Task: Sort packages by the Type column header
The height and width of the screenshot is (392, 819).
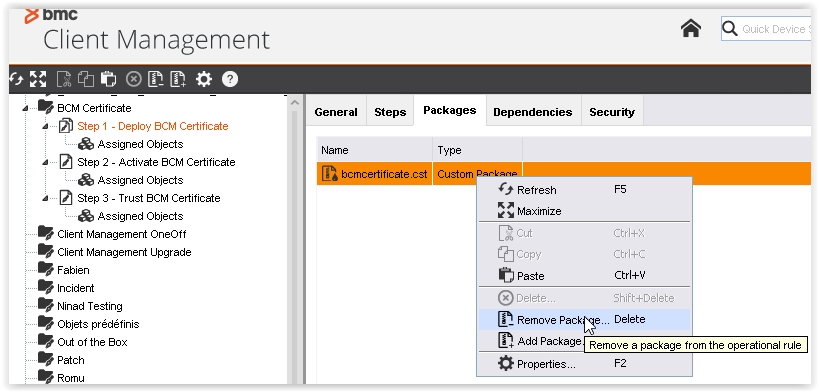Action: point(477,150)
